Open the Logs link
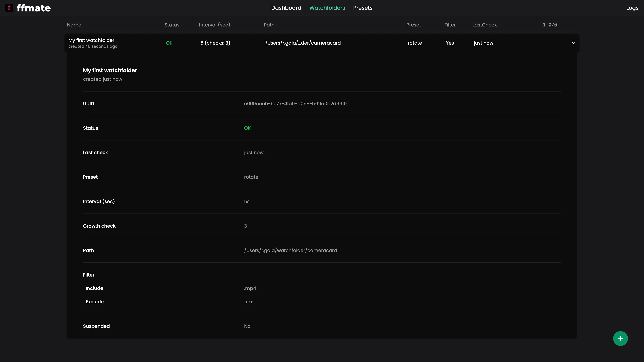The image size is (644, 362). coord(632,8)
